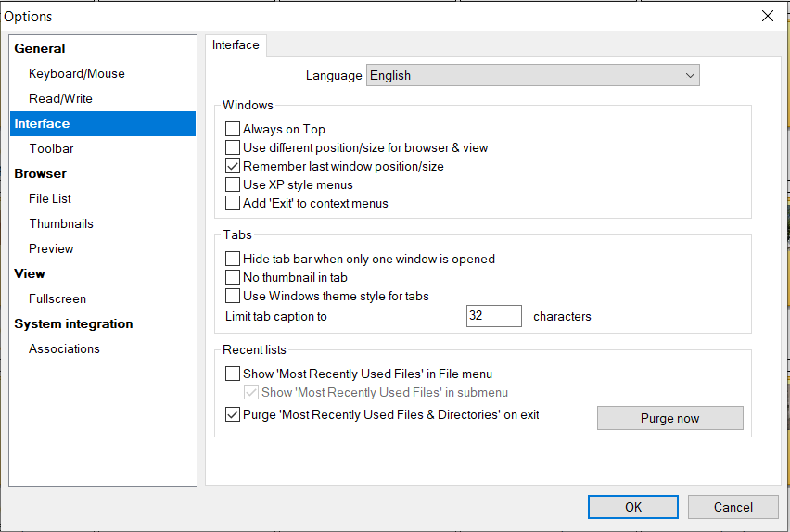
Task: Enable the Always on Top checkbox
Action: [233, 130]
